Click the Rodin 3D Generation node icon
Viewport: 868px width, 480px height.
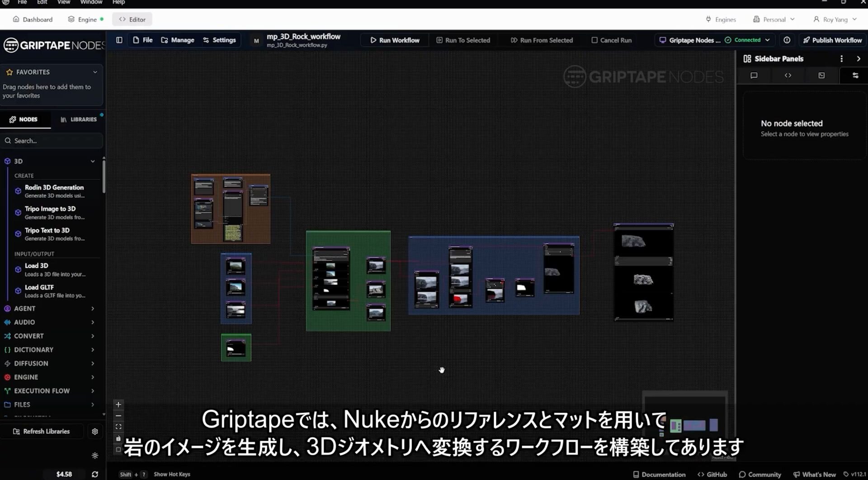point(18,191)
